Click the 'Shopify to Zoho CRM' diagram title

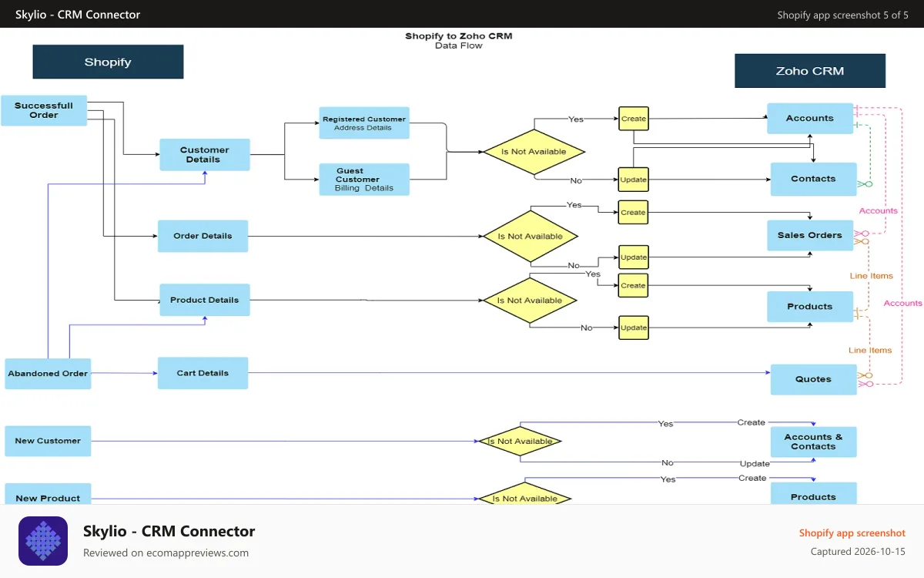pyautogui.click(x=459, y=36)
